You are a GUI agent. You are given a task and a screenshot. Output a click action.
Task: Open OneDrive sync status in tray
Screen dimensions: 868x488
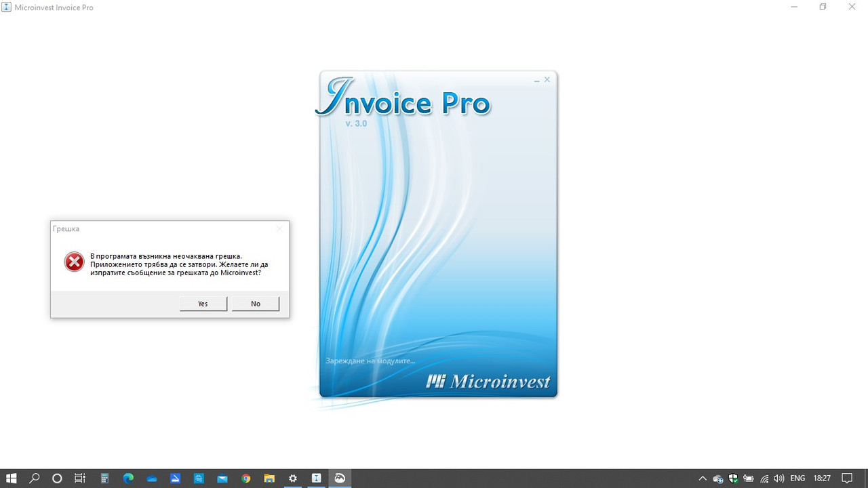[718, 479]
